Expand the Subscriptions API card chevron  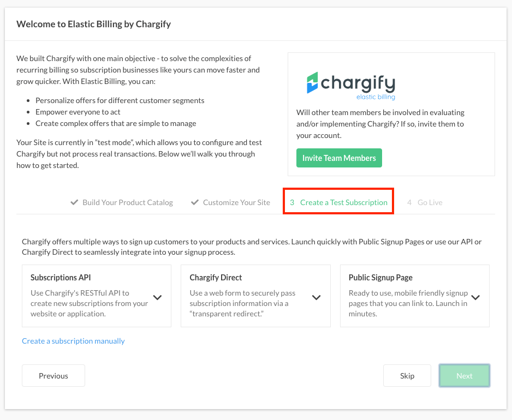click(157, 297)
